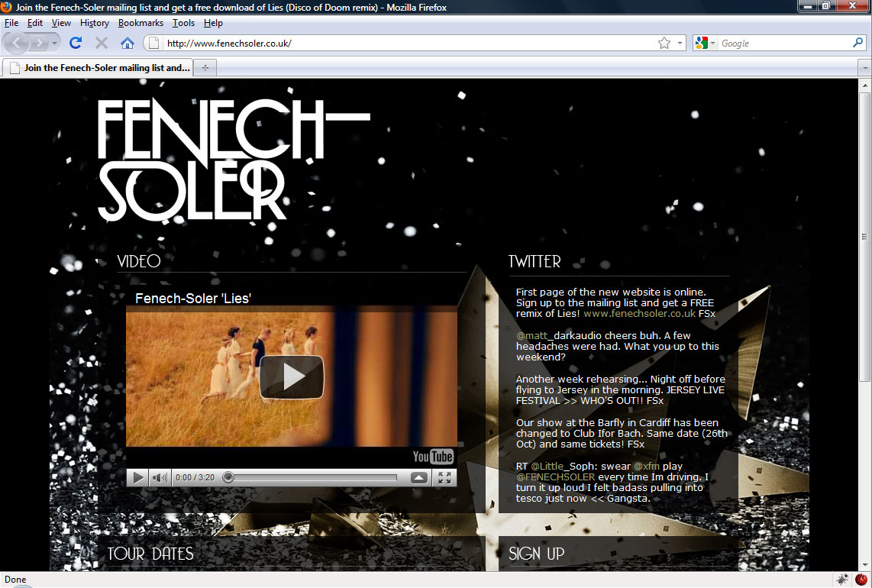This screenshot has width=872, height=588.
Task: Click the Fenech-Soler 'Lies' video title
Action: click(x=193, y=298)
